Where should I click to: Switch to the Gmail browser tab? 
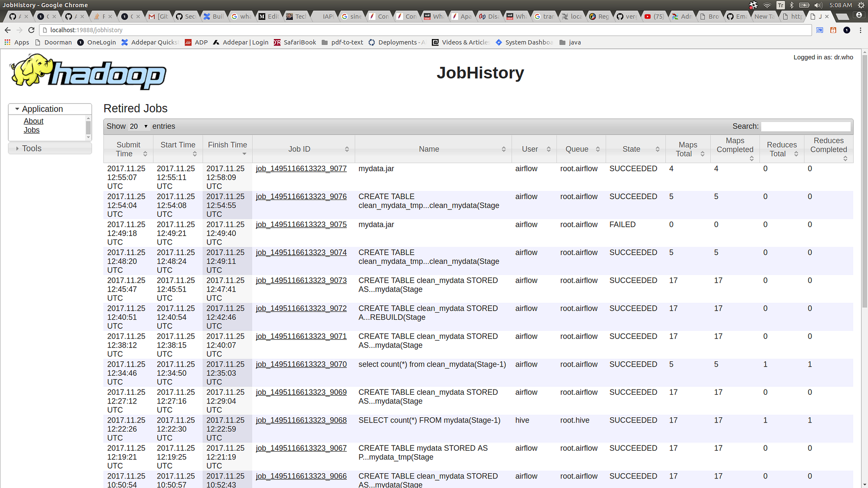click(x=158, y=16)
